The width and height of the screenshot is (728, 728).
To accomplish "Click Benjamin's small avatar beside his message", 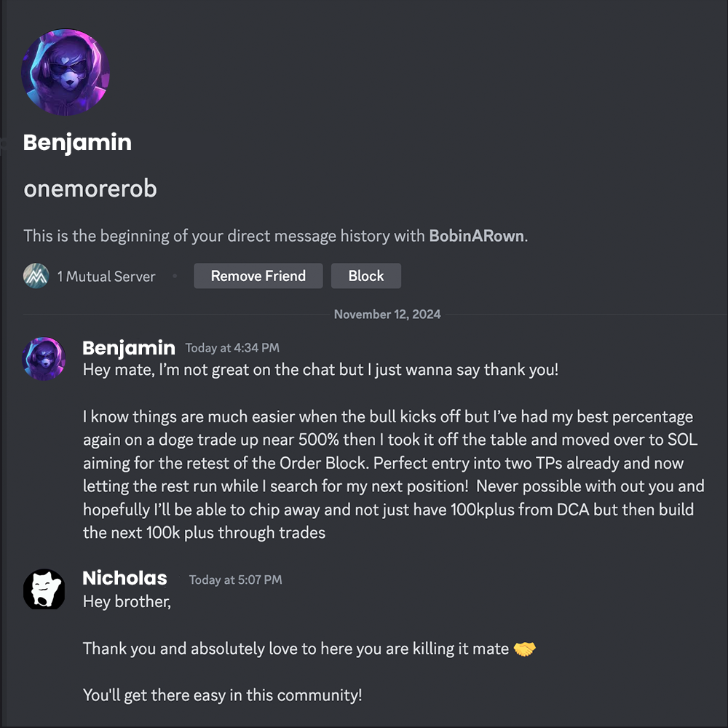I will point(44,358).
